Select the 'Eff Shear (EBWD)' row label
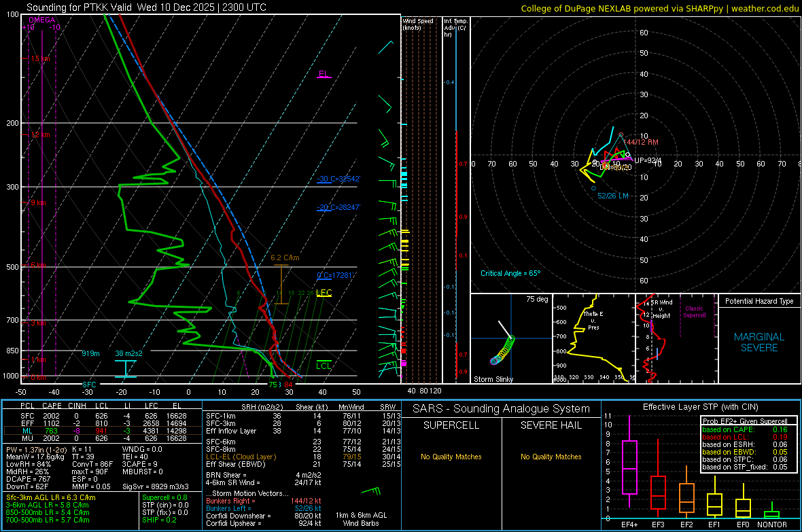The width and height of the screenshot is (802, 532). coord(236,465)
